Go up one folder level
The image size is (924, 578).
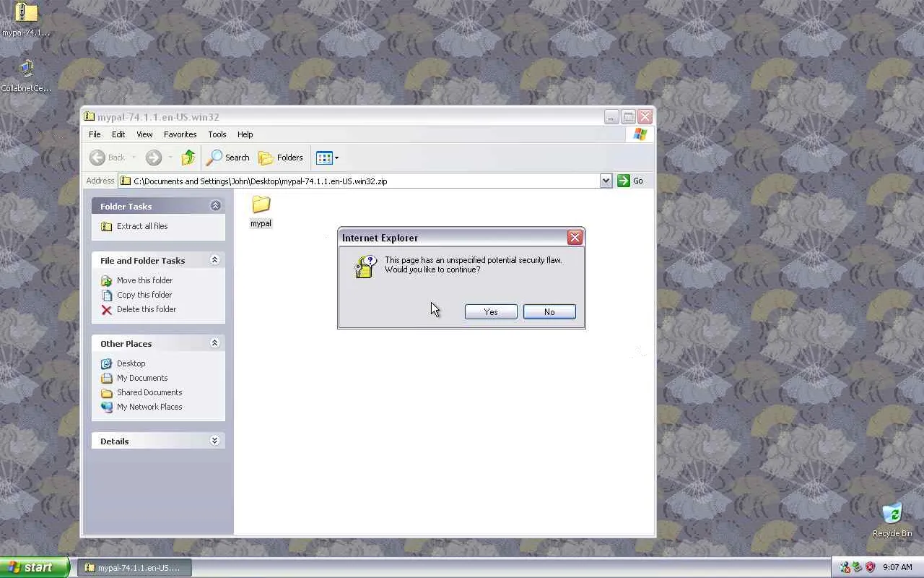click(x=188, y=158)
